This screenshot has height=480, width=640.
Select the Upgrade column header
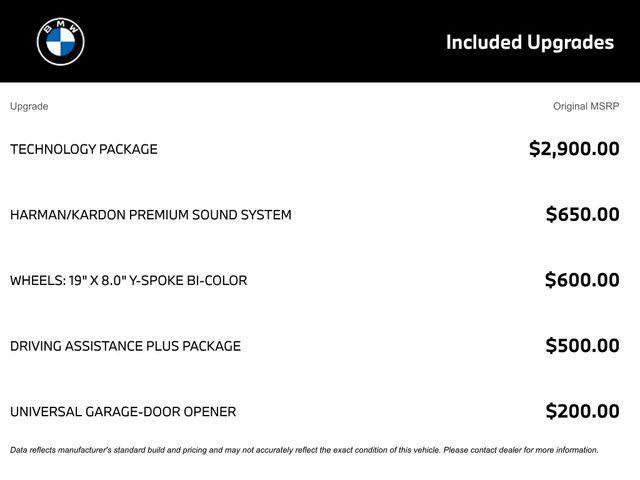(x=29, y=106)
